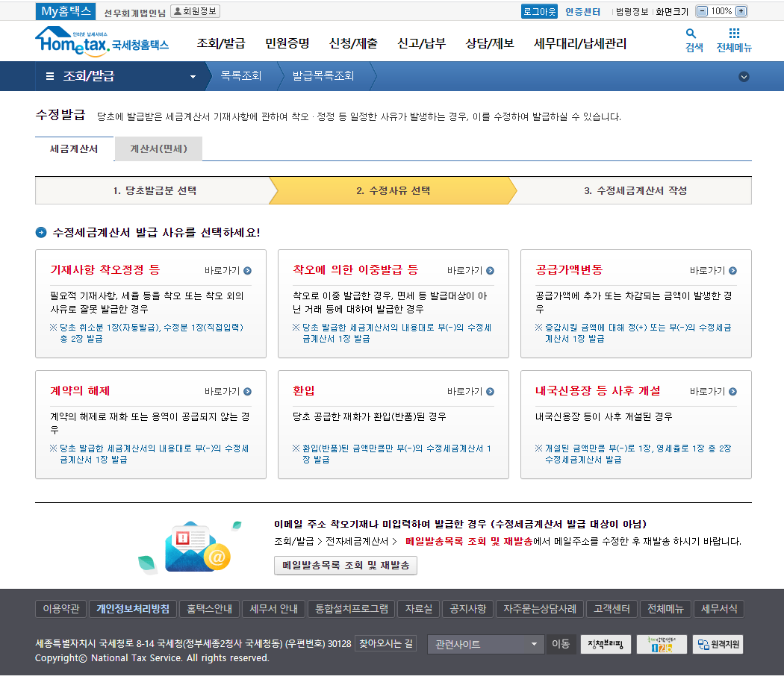Open the 관련사이트 dropdown
The image size is (784, 697).
[x=485, y=644]
